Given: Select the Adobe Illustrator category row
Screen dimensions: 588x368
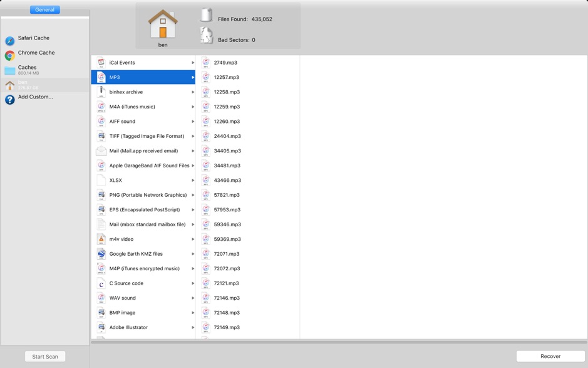Looking at the screenshot, I should [143, 327].
